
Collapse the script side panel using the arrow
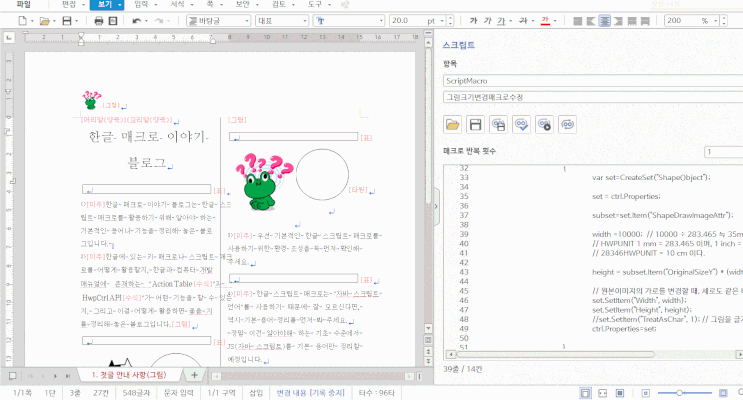point(436,206)
